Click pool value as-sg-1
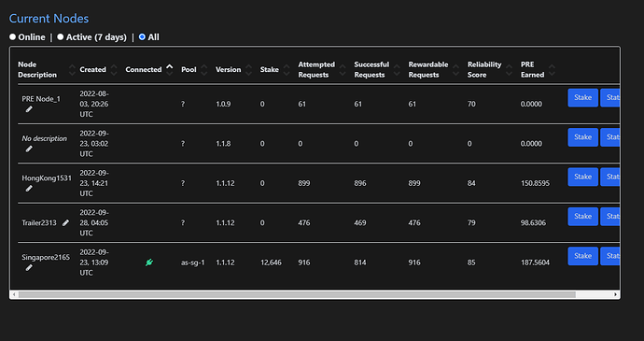Viewport: 644px width, 341px height. point(192,263)
